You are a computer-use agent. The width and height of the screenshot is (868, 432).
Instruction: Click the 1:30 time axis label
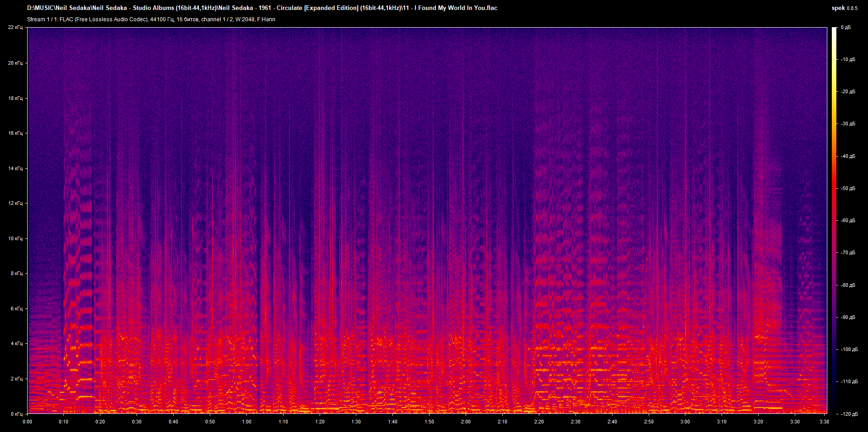(356, 422)
